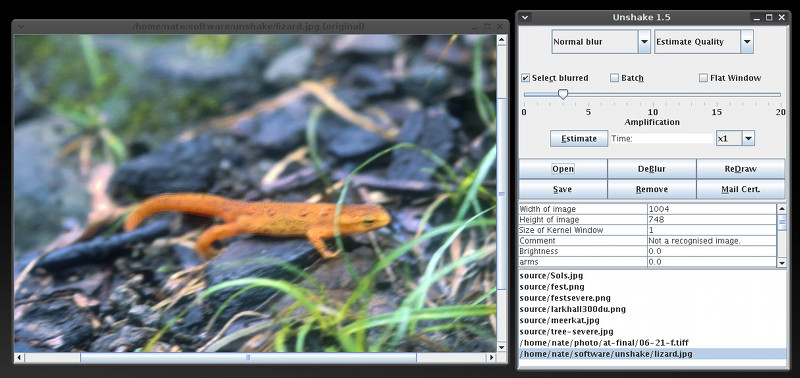800x378 pixels.
Task: Click the Open button
Action: coord(563,169)
